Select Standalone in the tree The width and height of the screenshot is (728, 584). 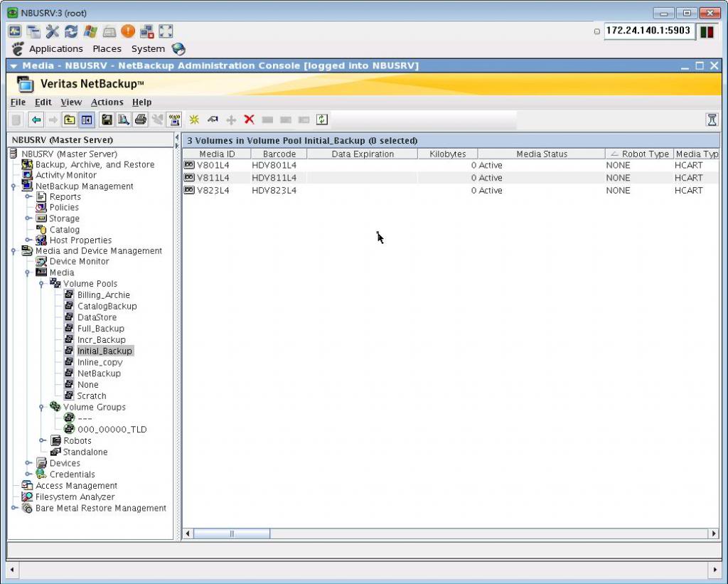[85, 452]
